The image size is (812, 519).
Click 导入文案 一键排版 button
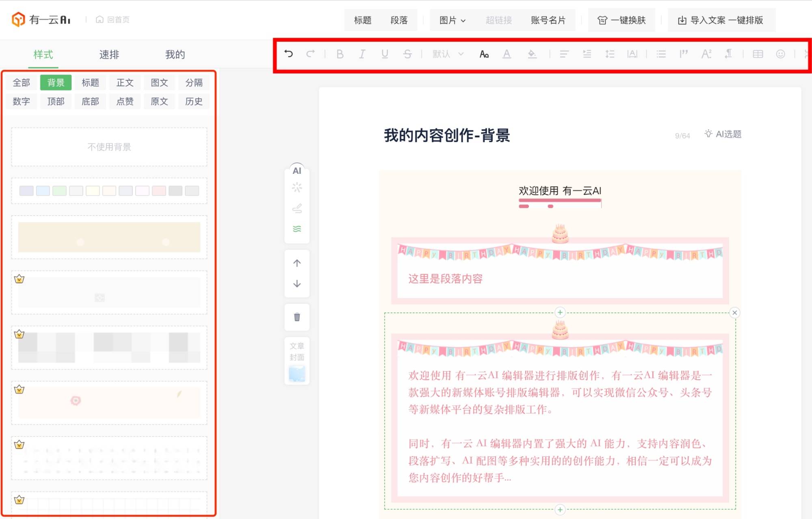coord(721,20)
